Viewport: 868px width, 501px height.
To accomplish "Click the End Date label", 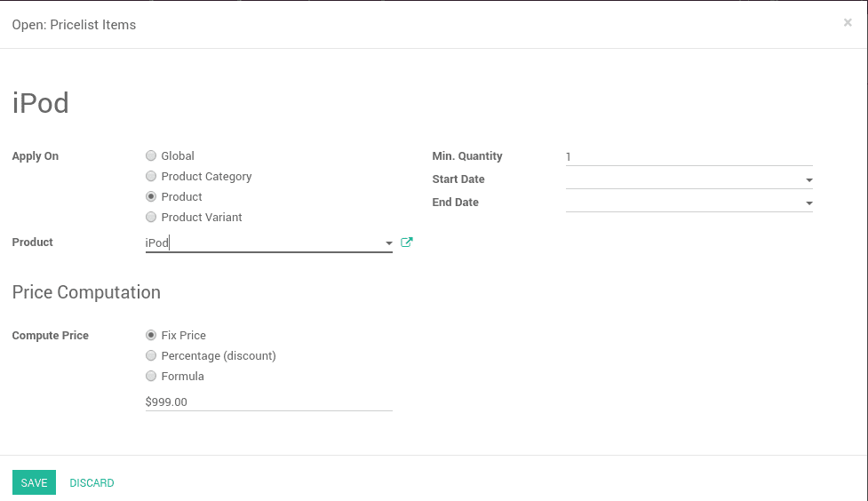I will 456,203.
